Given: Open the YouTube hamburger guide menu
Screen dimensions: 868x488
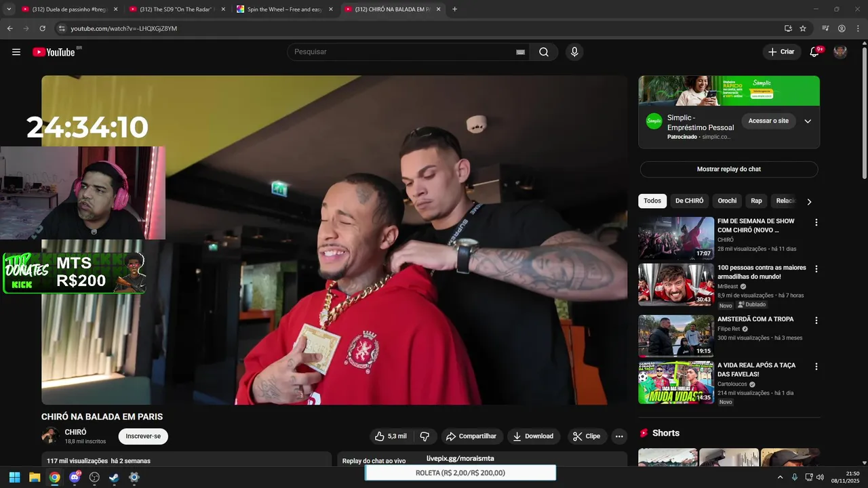Looking at the screenshot, I should click(x=16, y=52).
